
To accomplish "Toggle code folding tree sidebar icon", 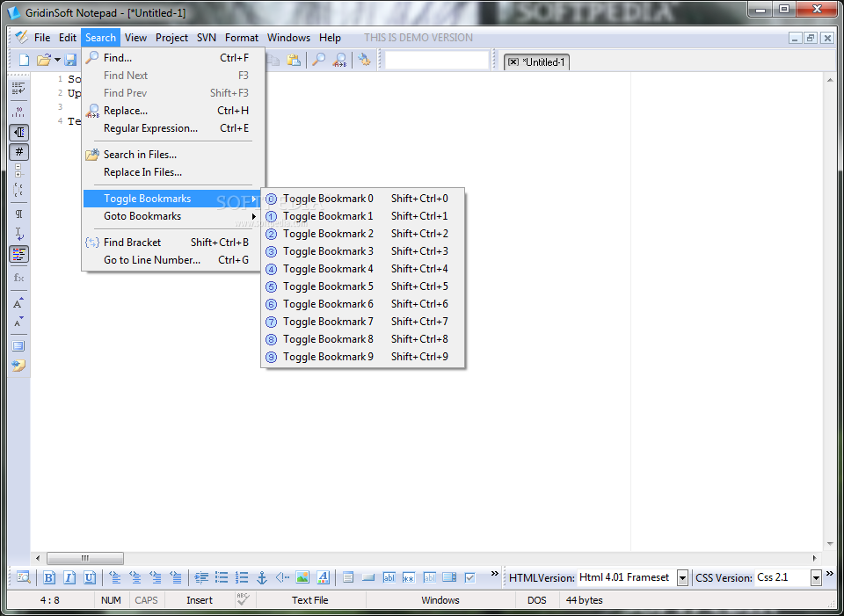I will click(18, 171).
